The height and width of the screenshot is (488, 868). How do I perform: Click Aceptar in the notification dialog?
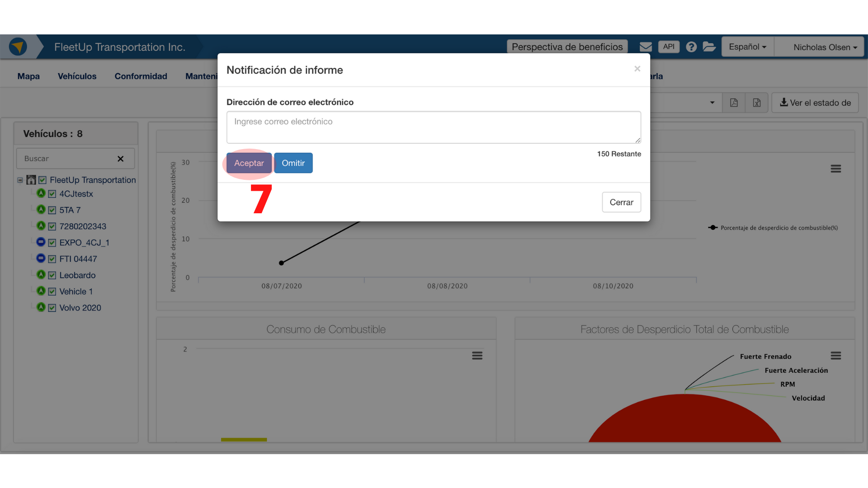point(249,163)
